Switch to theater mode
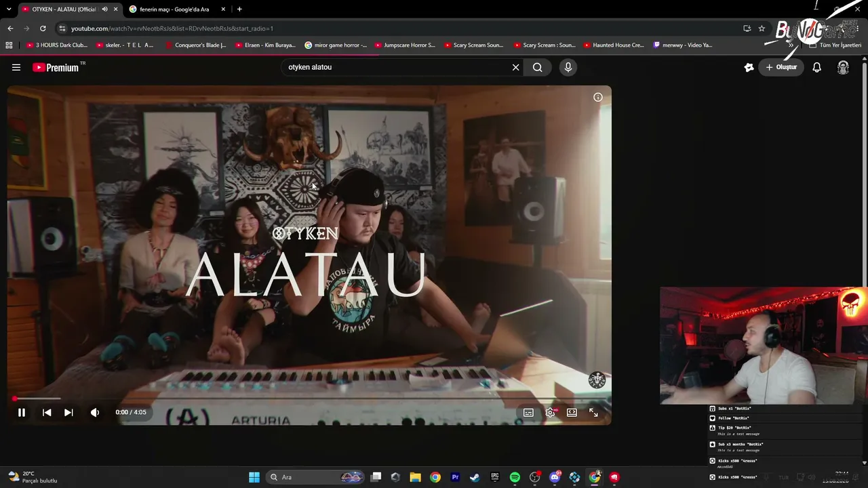The width and height of the screenshot is (868, 488). [x=572, y=412]
